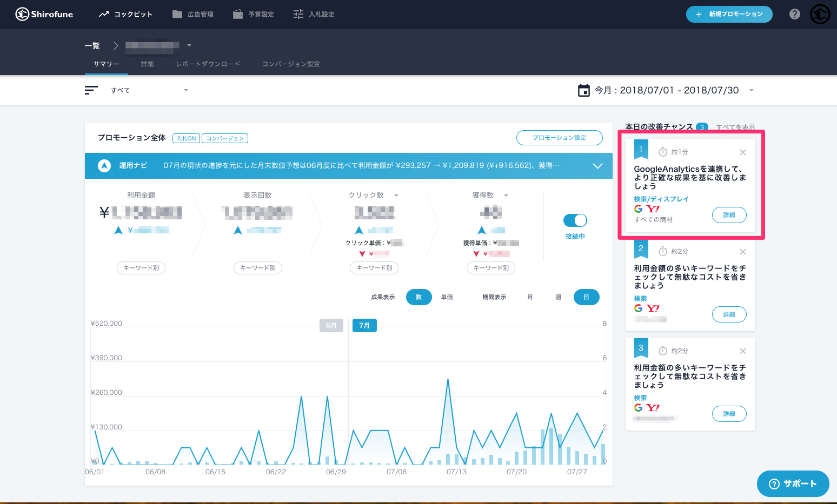Viewport: 837px width, 504px height.
Task: Click the 検索/ディスプレイ label on card 1
Action: point(661,199)
